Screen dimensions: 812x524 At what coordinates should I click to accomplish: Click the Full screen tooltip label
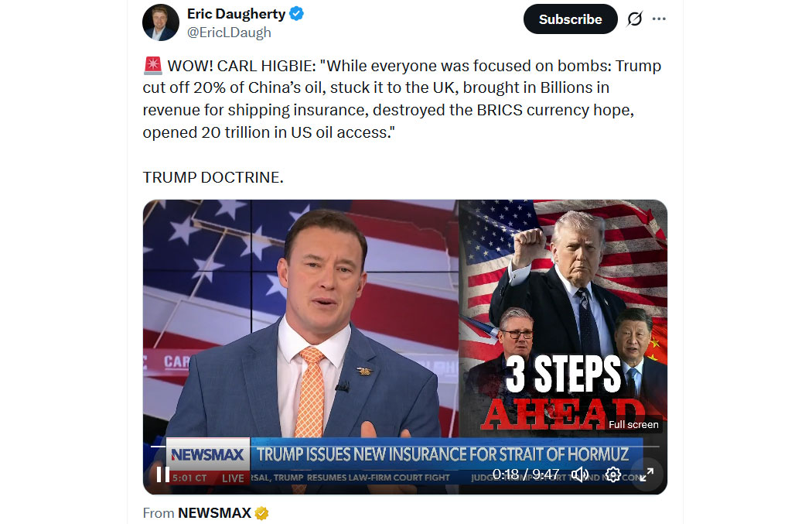pos(633,424)
